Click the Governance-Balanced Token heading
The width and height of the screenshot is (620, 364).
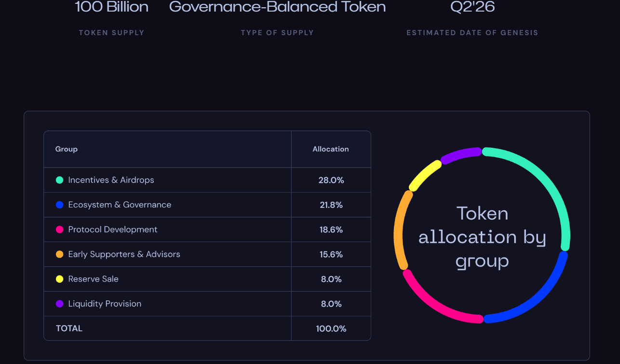tap(278, 7)
